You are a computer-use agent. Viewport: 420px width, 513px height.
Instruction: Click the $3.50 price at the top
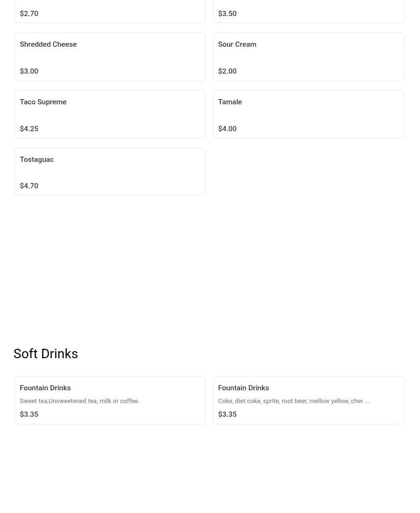pos(227,14)
